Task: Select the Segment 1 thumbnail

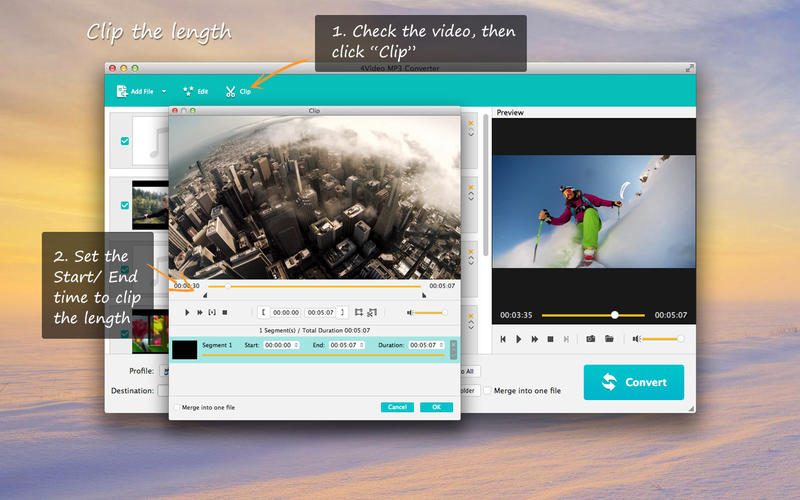Action: [x=184, y=349]
